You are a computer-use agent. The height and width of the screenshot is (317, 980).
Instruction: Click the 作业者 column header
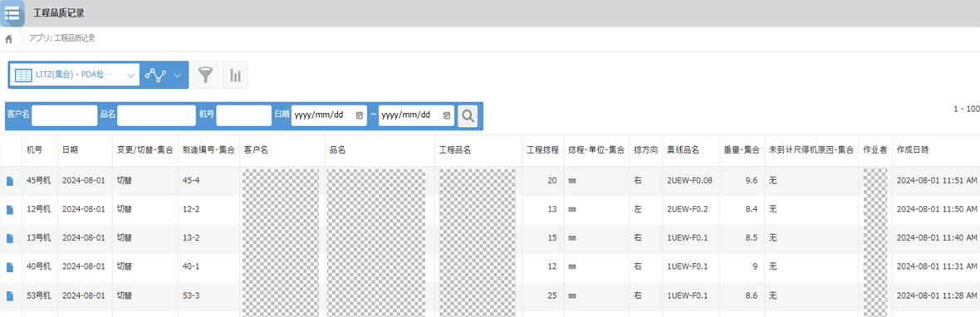tap(875, 150)
